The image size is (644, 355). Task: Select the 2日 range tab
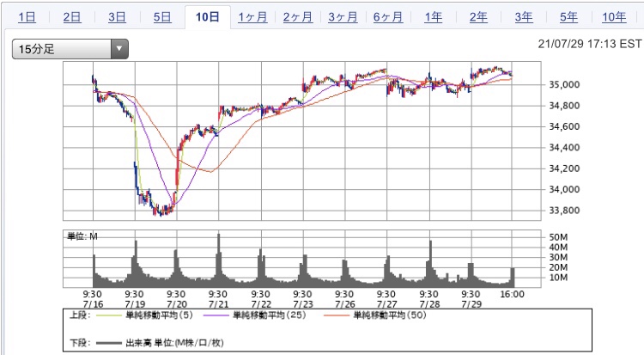pyautogui.click(x=72, y=17)
